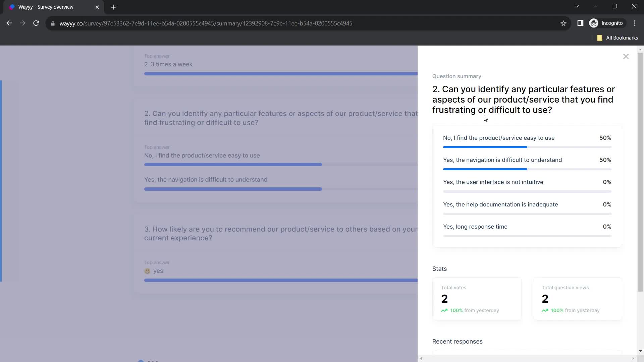Click progress bar under 'navigation is difficult' answer
Screen dimensions: 644x362
point(527,169)
